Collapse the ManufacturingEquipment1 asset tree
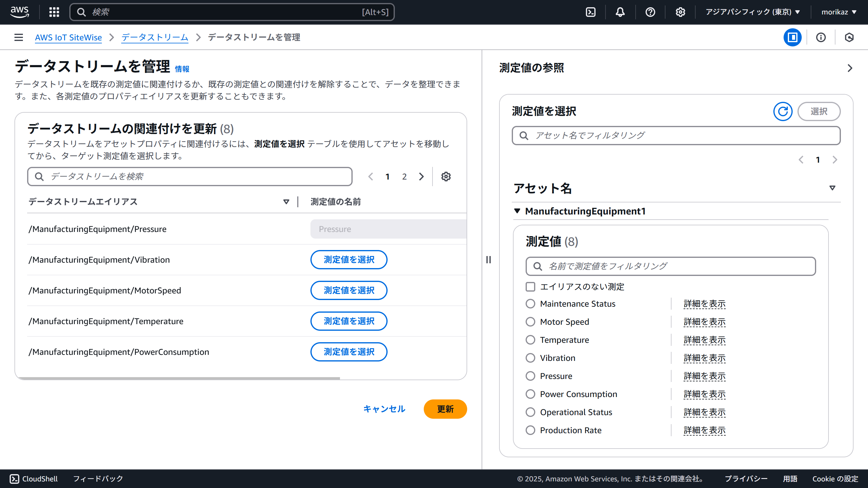 [x=517, y=211]
